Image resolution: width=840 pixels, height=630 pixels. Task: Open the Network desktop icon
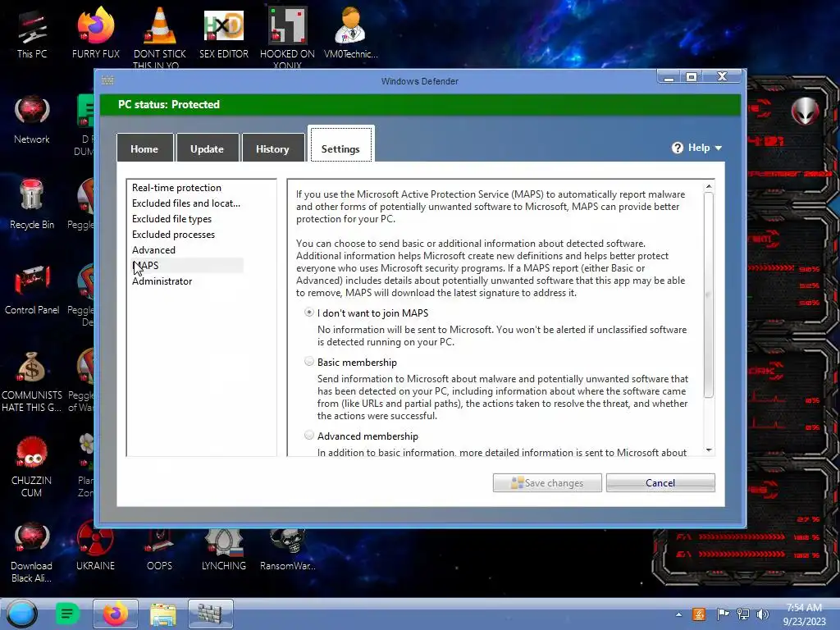coord(32,119)
